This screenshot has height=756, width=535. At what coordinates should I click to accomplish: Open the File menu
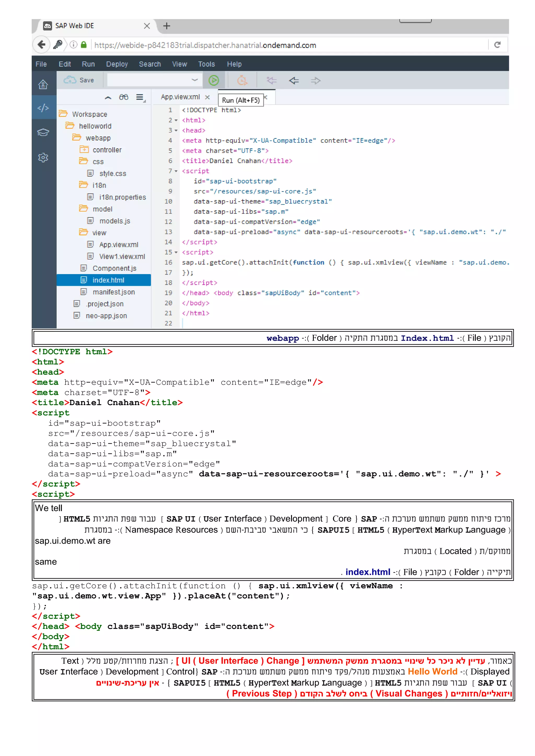pyautogui.click(x=41, y=64)
